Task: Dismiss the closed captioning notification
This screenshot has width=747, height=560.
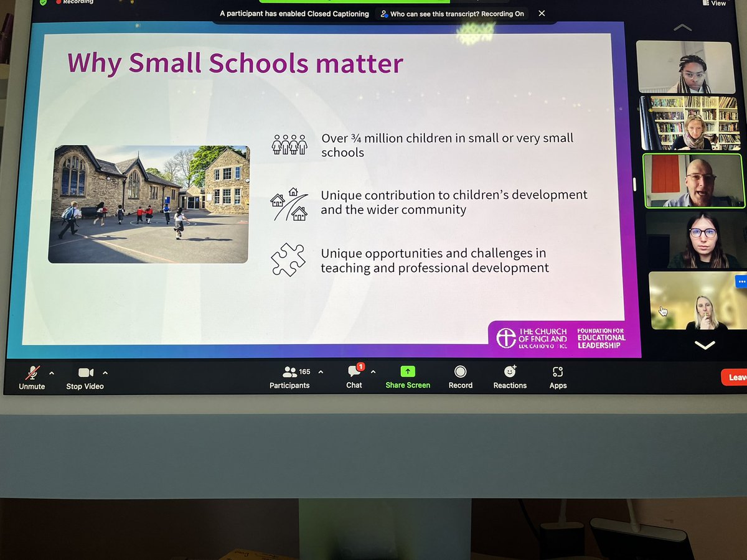Action: pyautogui.click(x=542, y=13)
